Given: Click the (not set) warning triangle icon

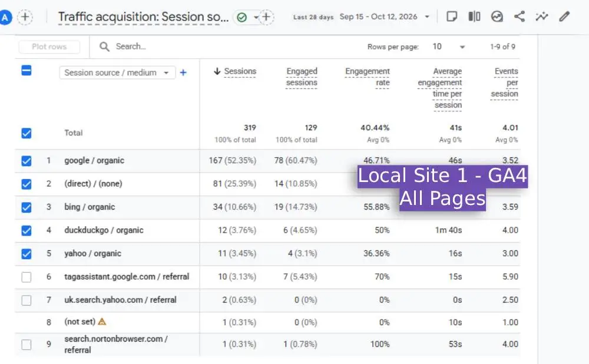Looking at the screenshot, I should 102,322.
